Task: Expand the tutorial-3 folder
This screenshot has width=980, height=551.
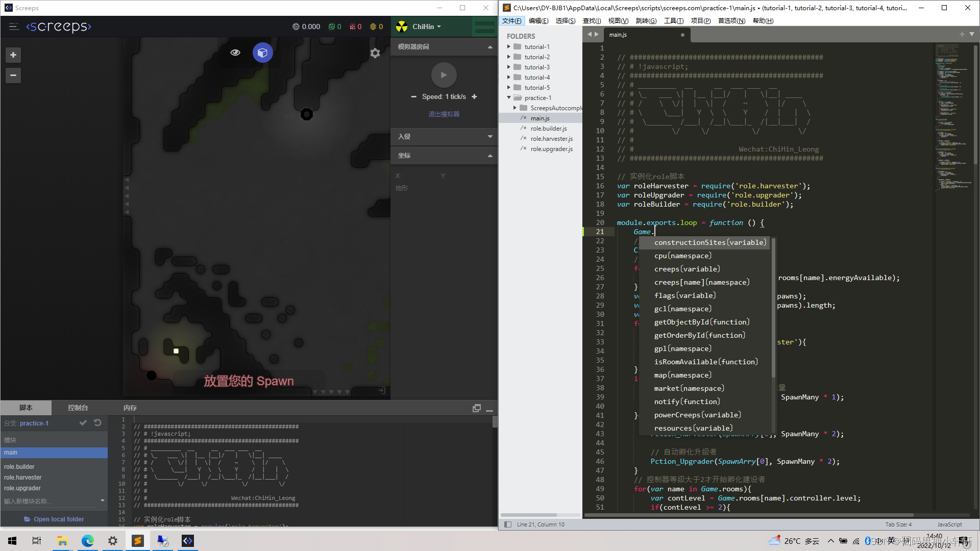Action: pos(509,67)
